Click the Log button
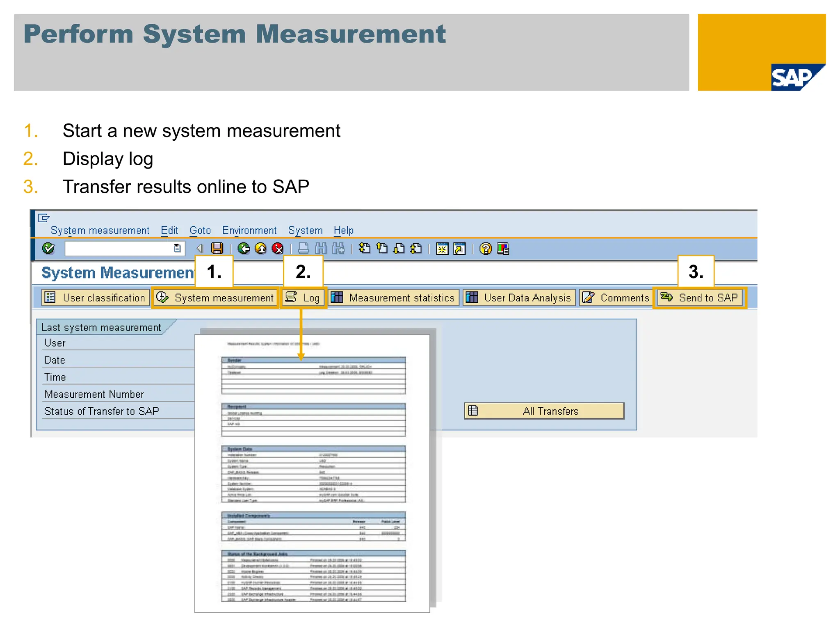 point(304,297)
